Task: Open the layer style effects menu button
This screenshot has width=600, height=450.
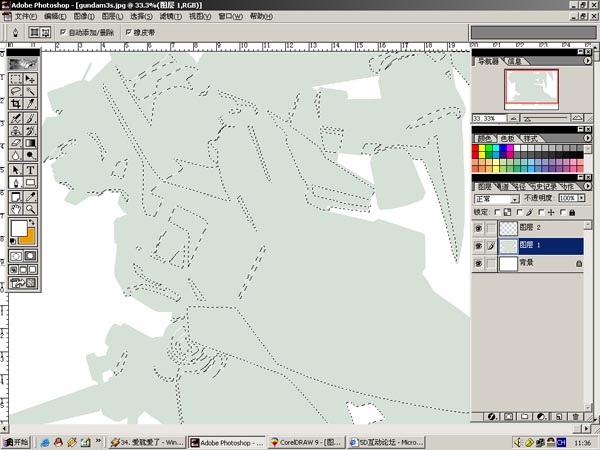Action: click(x=492, y=416)
